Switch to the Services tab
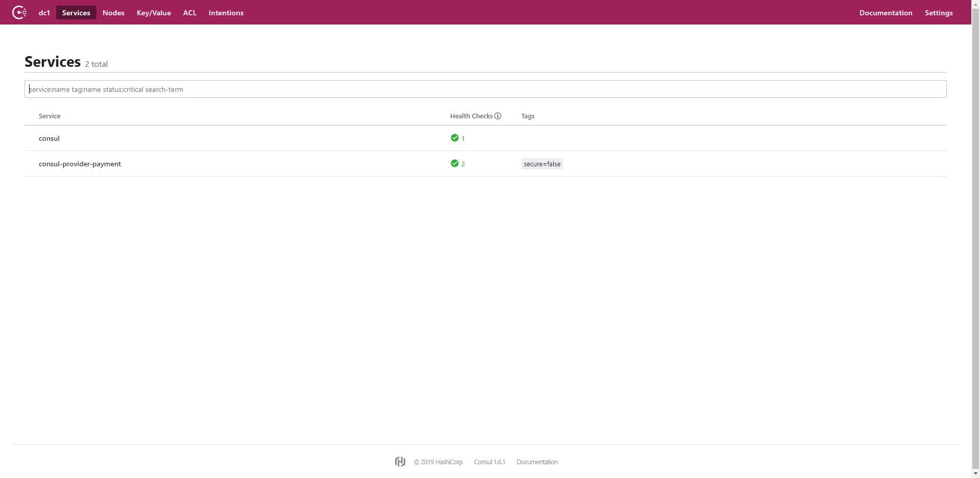 (x=76, y=13)
